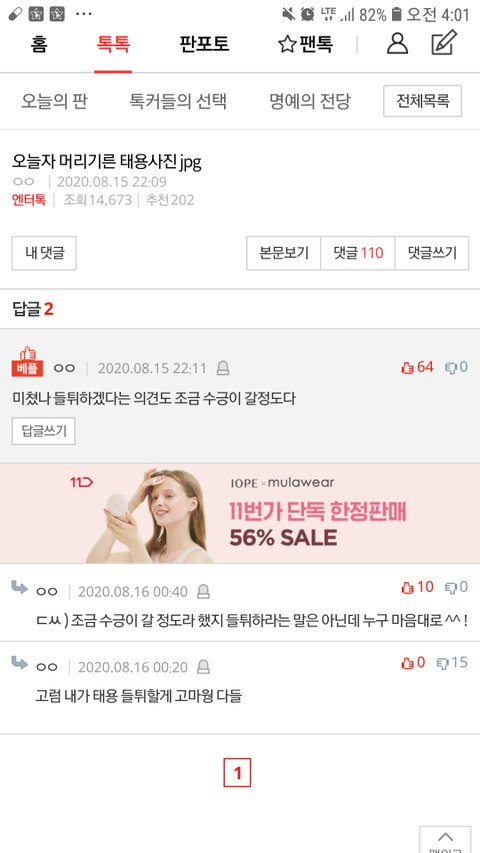480x853 pixels.
Task: Switch to the 홈 tab
Action: click(39, 44)
